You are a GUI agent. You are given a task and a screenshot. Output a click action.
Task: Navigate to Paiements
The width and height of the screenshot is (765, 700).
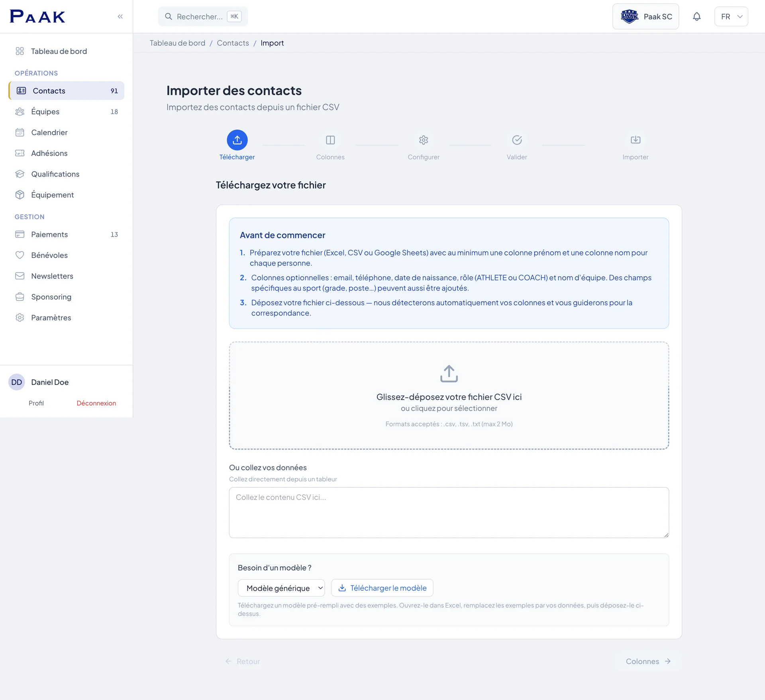(x=66, y=234)
